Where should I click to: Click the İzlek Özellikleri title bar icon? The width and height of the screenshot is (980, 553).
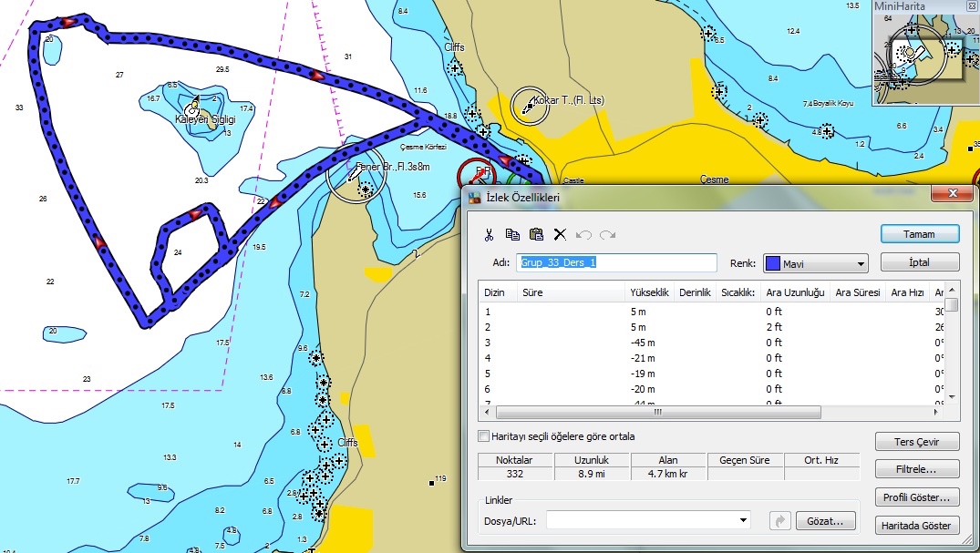pyautogui.click(x=475, y=198)
